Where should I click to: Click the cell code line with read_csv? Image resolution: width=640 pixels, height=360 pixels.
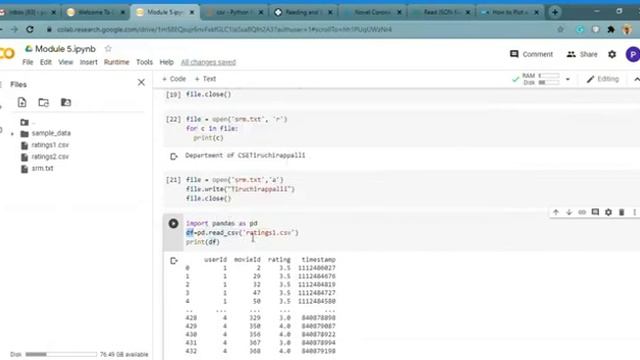(242, 233)
